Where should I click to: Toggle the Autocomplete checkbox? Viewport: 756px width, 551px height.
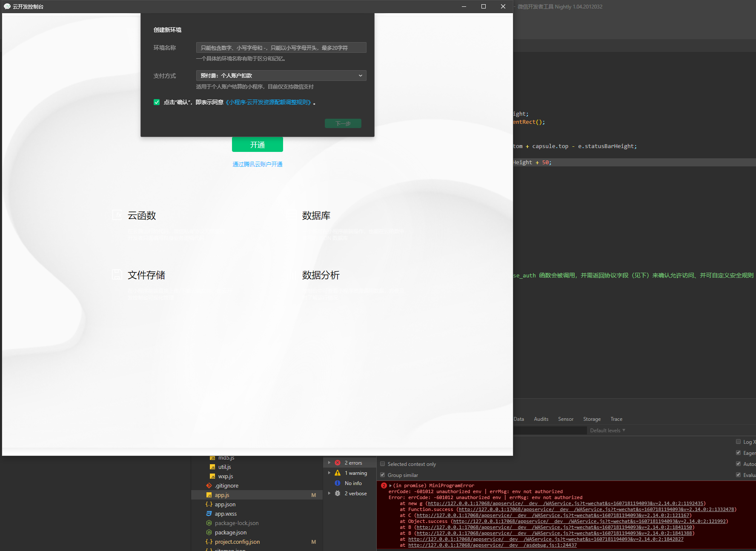[x=739, y=464]
